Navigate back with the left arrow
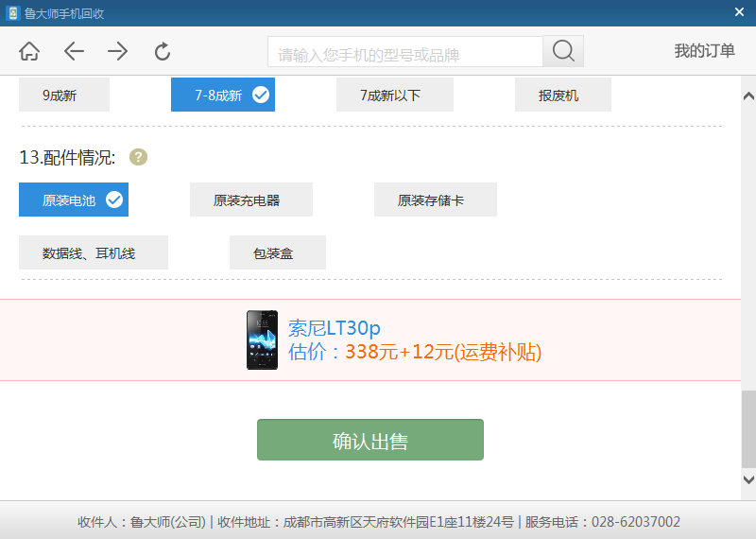 click(x=74, y=51)
